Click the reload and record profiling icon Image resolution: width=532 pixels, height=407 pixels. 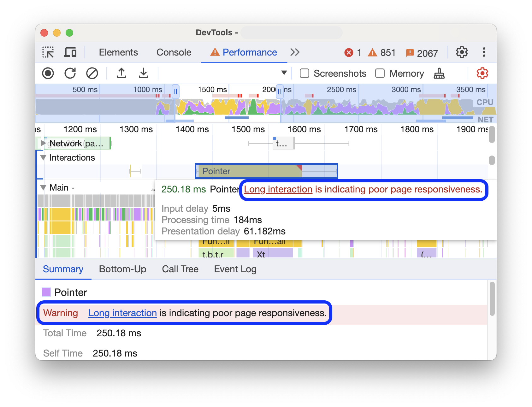tap(70, 73)
